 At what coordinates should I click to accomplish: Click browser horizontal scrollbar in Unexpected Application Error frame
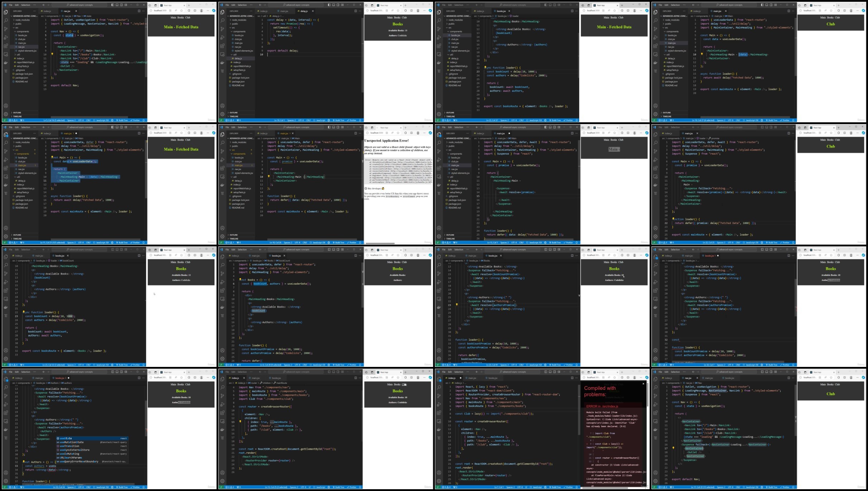[380, 243]
